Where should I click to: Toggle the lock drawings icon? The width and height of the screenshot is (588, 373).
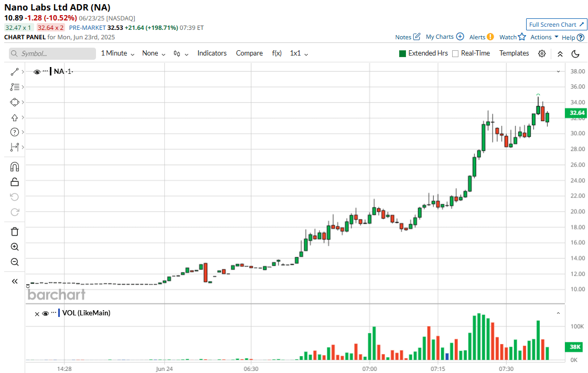click(14, 182)
